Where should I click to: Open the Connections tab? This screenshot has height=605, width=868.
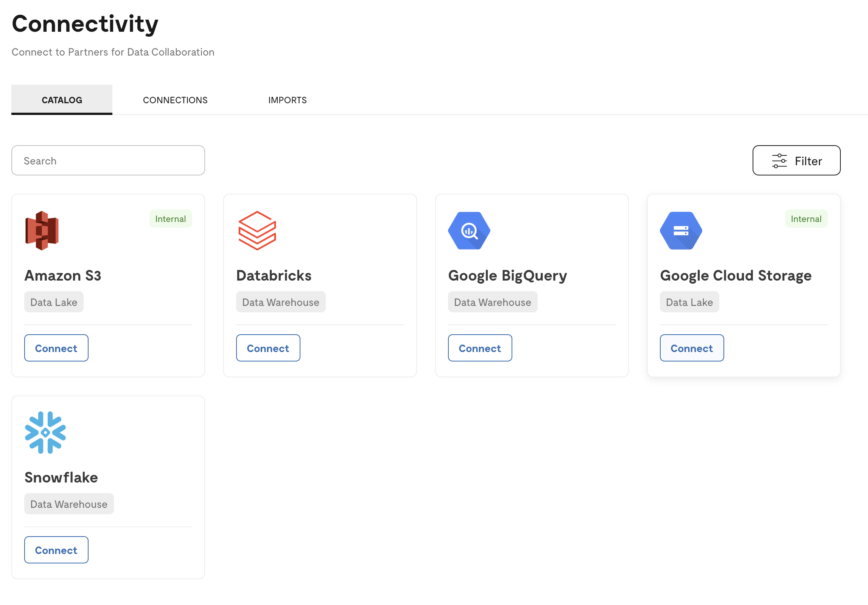[175, 100]
